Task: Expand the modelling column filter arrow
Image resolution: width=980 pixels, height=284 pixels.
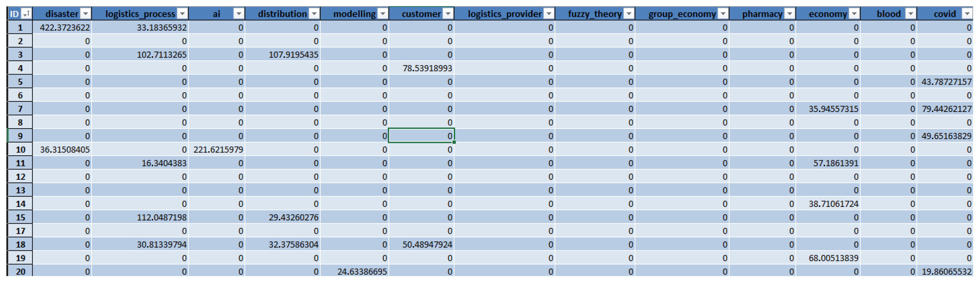Action: click(x=383, y=14)
